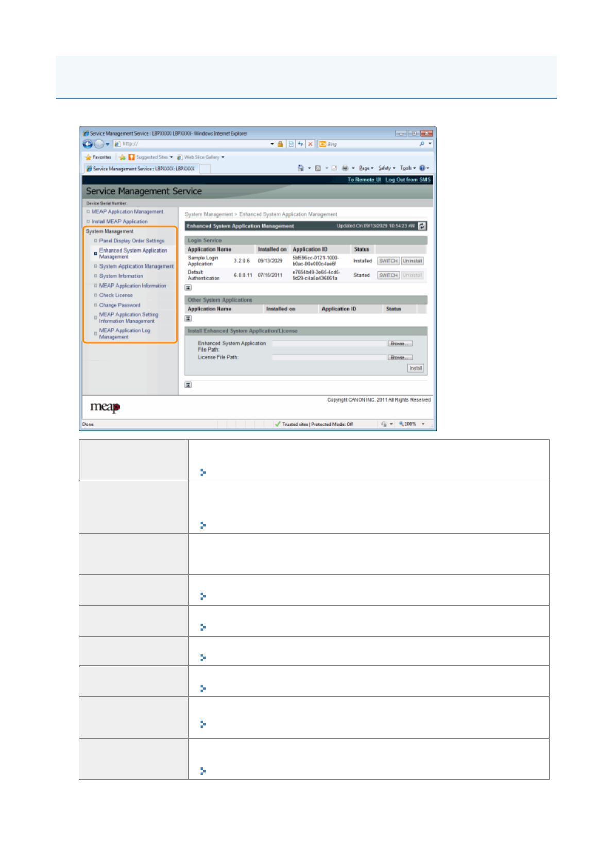Click the security lock icon in address bar

click(x=280, y=144)
